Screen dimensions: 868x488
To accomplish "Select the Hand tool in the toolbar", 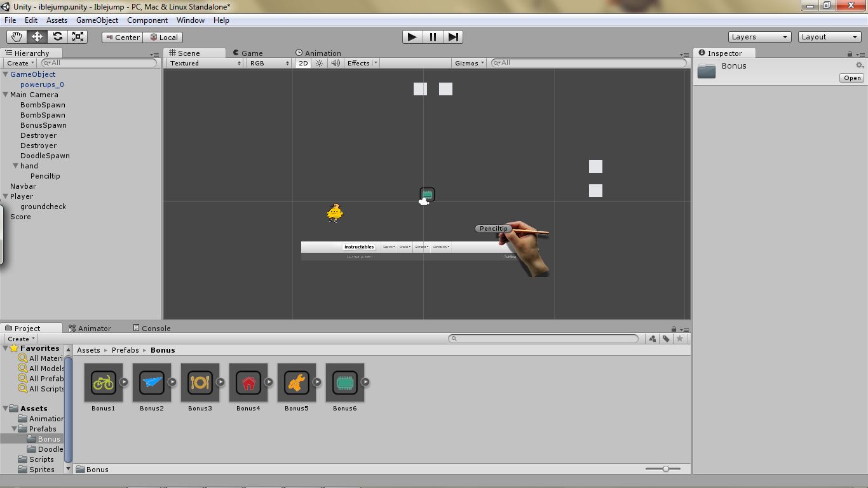I will coord(17,37).
